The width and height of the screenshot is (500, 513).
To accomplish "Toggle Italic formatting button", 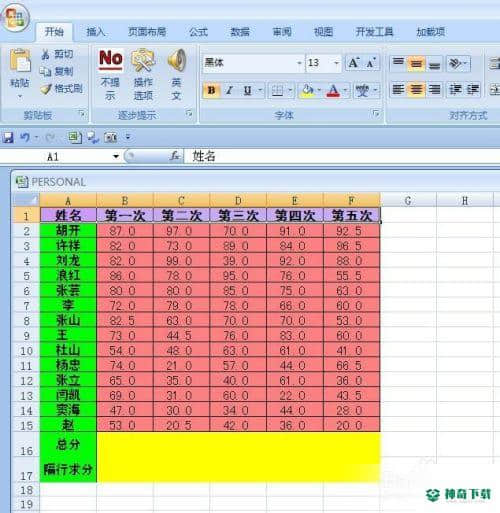I will pos(229,90).
